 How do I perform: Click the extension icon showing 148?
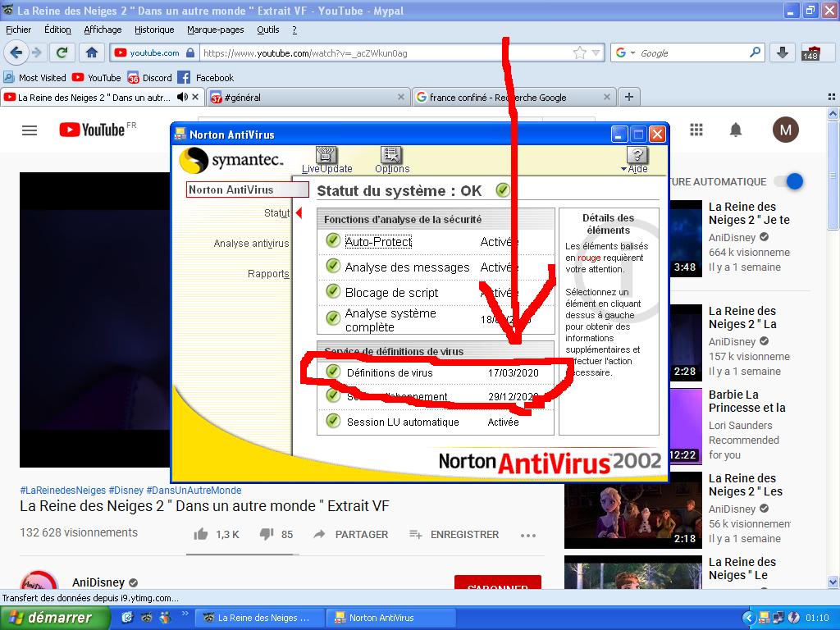click(x=810, y=53)
